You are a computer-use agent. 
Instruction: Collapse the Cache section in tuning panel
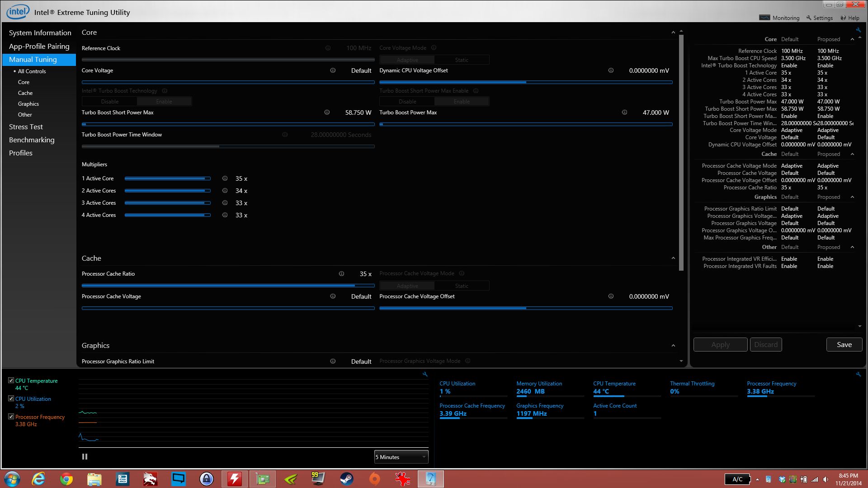coord(673,258)
